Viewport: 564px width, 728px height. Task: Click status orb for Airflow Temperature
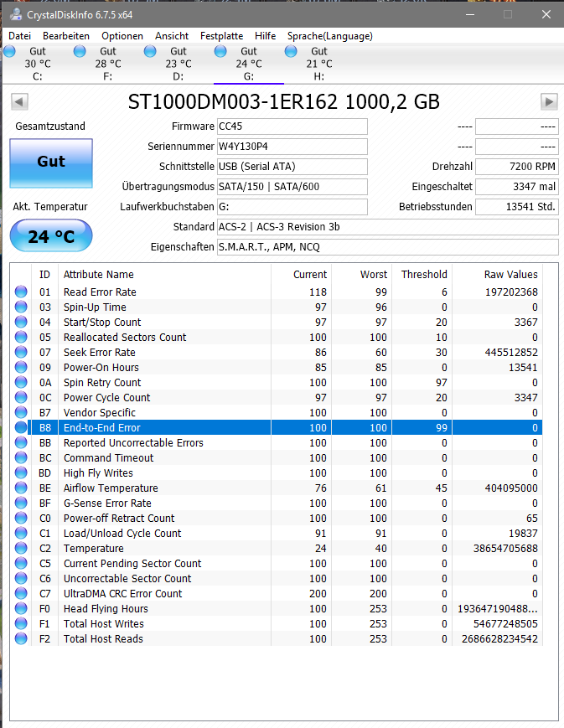pos(21,488)
